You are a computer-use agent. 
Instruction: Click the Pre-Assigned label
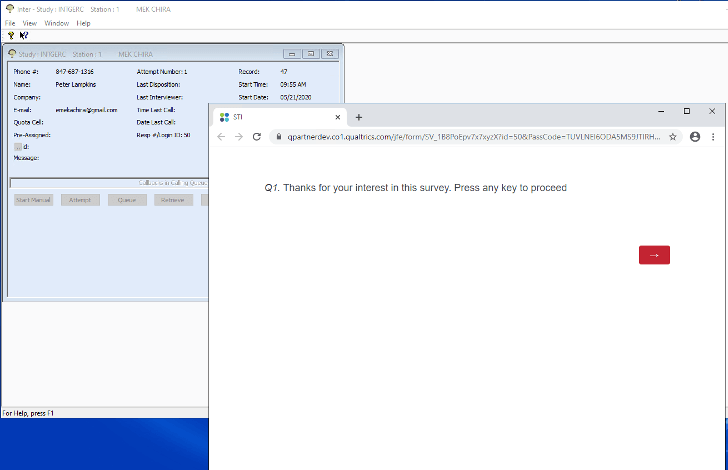[x=32, y=135]
